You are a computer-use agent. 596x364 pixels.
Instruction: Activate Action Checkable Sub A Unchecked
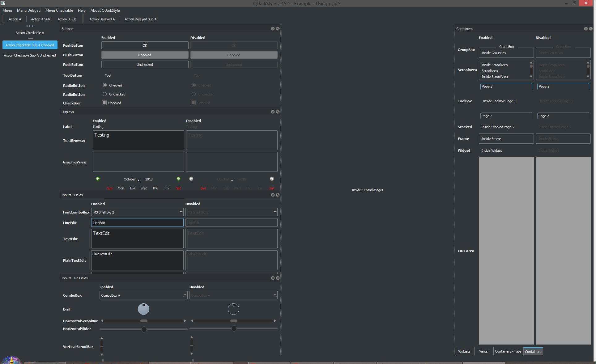tap(30, 55)
